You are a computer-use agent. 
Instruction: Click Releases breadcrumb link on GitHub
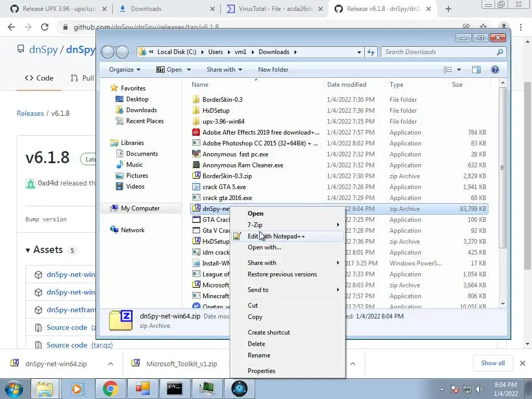[30, 113]
